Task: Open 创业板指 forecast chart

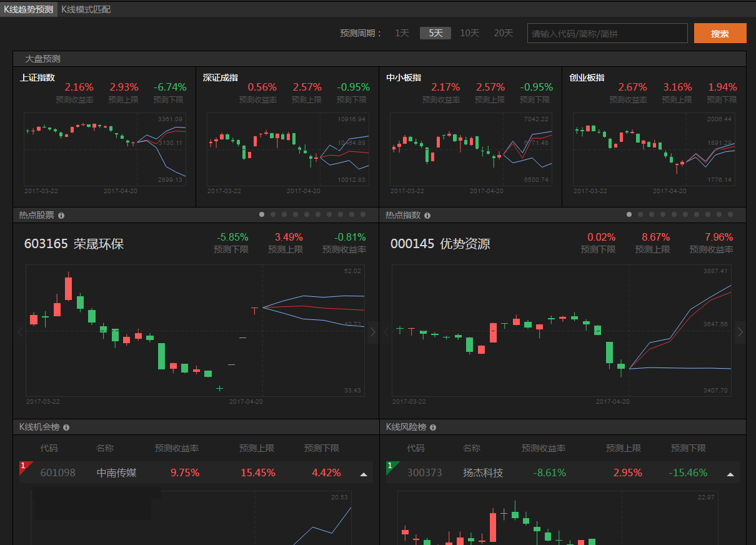Action: (x=654, y=149)
